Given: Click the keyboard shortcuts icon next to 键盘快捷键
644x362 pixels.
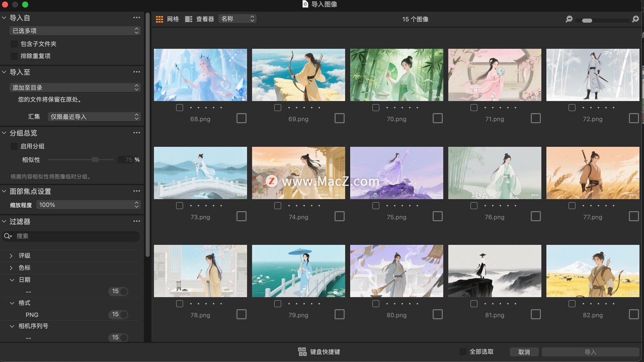Looking at the screenshot, I should click(x=302, y=352).
